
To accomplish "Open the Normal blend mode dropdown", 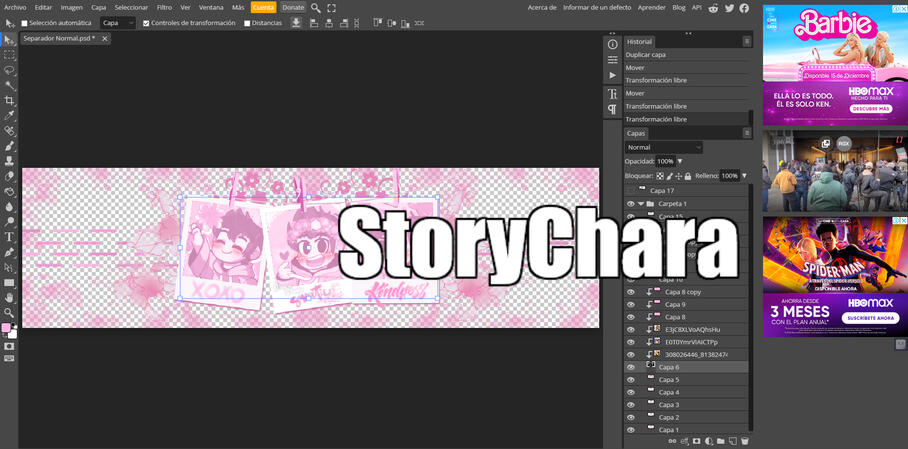I will coord(664,147).
